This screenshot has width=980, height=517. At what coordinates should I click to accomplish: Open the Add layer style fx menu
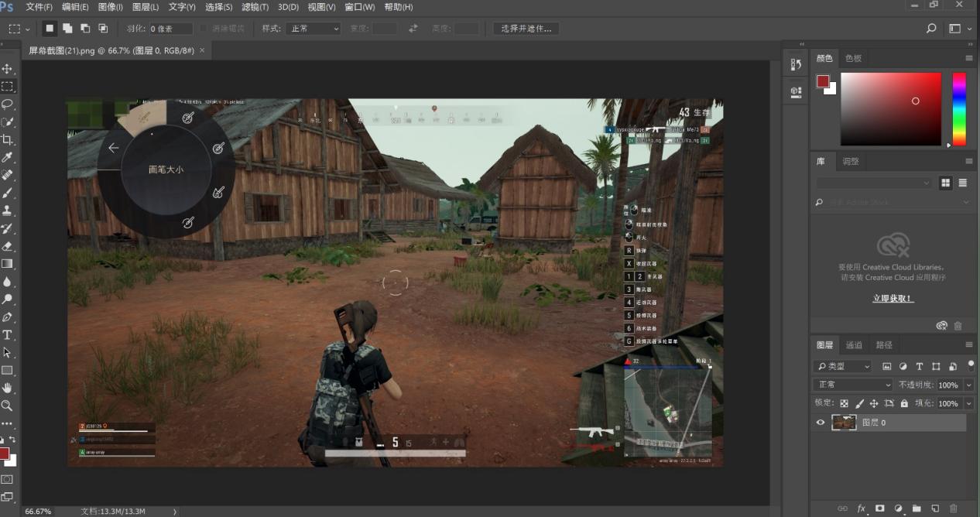pos(862,508)
